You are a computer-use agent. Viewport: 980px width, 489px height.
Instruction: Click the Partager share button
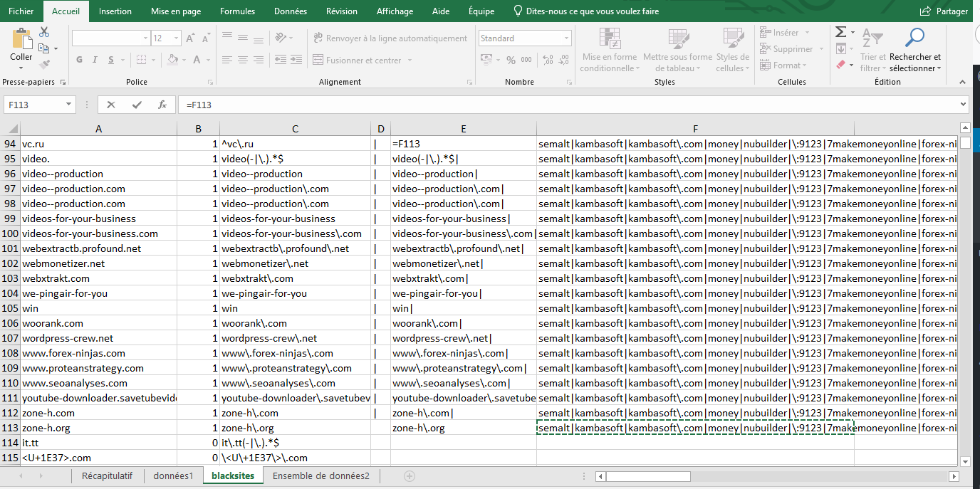click(944, 11)
